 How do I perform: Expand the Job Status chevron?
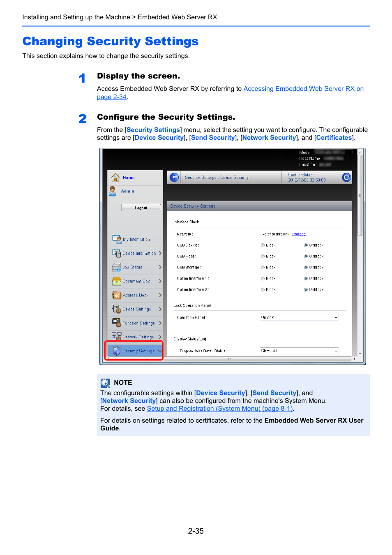point(160,267)
